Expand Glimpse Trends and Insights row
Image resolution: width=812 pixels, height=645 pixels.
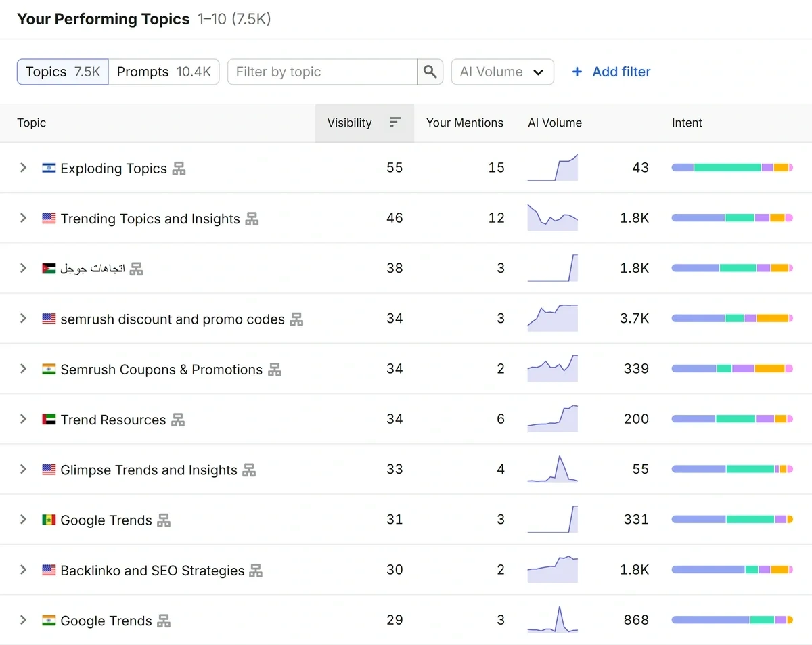coord(23,469)
